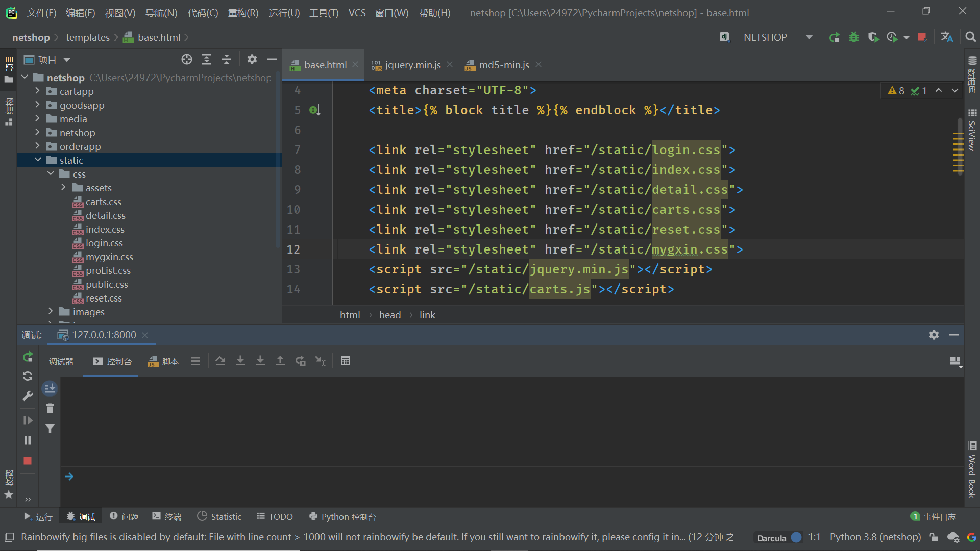The width and height of the screenshot is (980, 551).
Task: Stop the running process in top toolbar
Action: 922,37
